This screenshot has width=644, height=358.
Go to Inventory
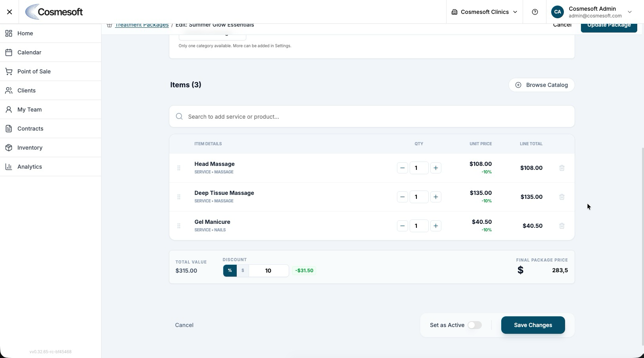tap(51, 148)
